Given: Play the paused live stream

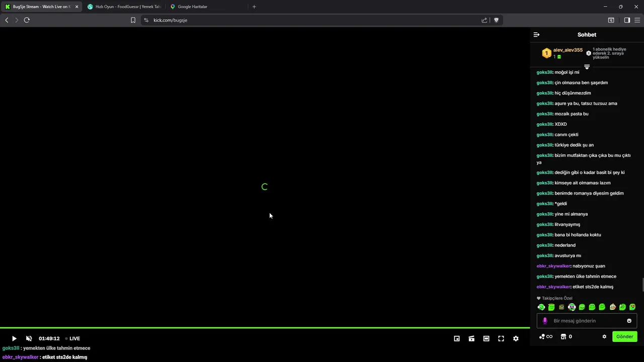Looking at the screenshot, I should click(x=14, y=339).
